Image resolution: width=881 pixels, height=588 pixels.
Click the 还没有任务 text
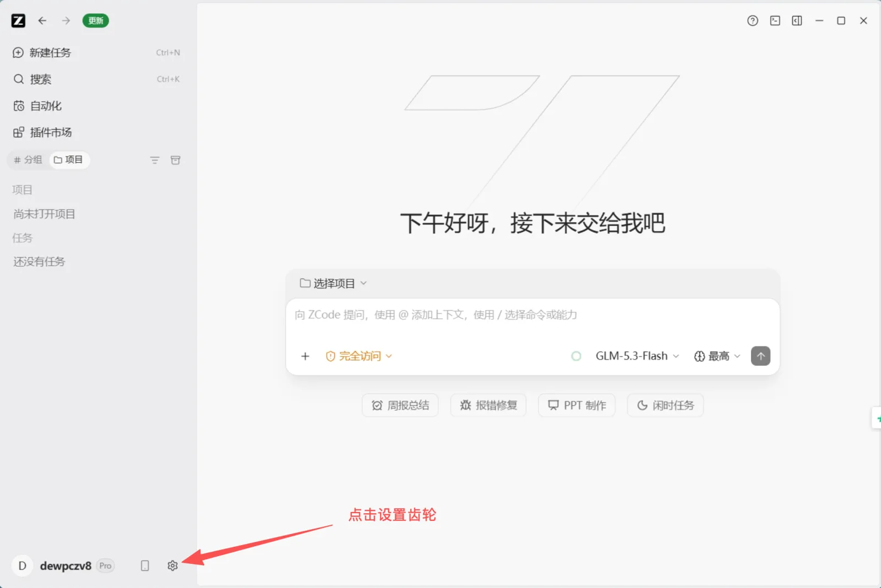[x=39, y=262]
